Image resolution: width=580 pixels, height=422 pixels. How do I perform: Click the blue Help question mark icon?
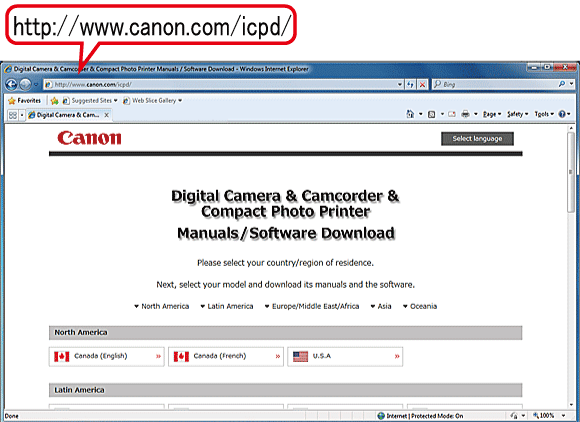tap(562, 114)
